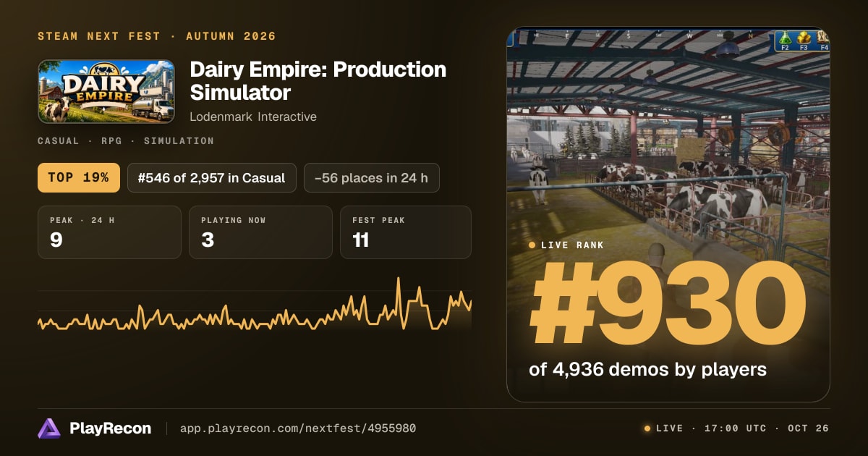Select the Playing Now stat card
Screen dimensions: 868x456
point(260,232)
